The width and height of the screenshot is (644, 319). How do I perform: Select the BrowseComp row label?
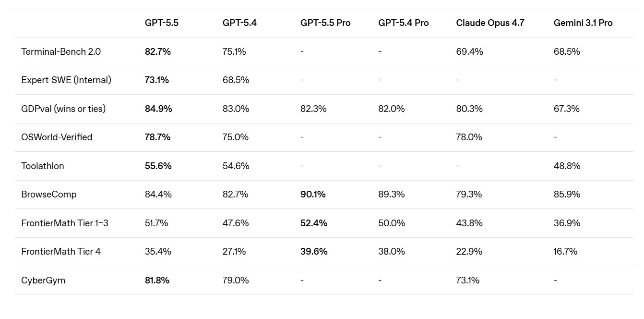[48, 194]
